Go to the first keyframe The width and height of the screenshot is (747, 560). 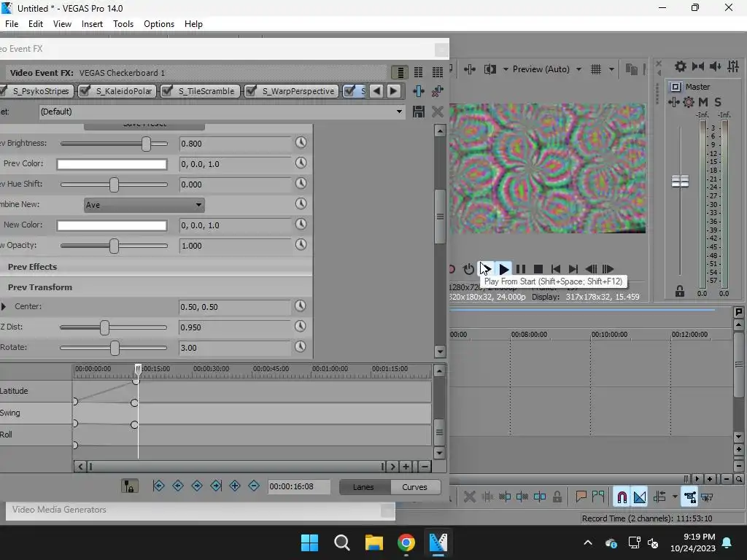(x=158, y=486)
